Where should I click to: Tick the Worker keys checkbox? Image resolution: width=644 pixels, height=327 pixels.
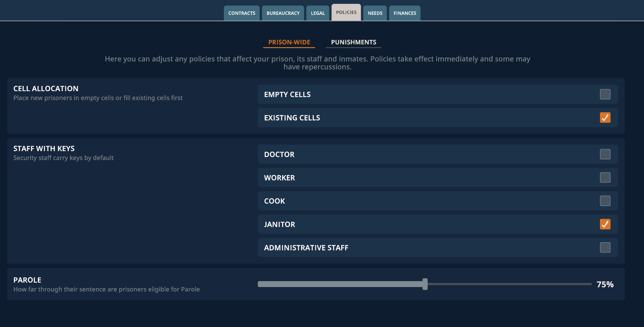click(605, 178)
